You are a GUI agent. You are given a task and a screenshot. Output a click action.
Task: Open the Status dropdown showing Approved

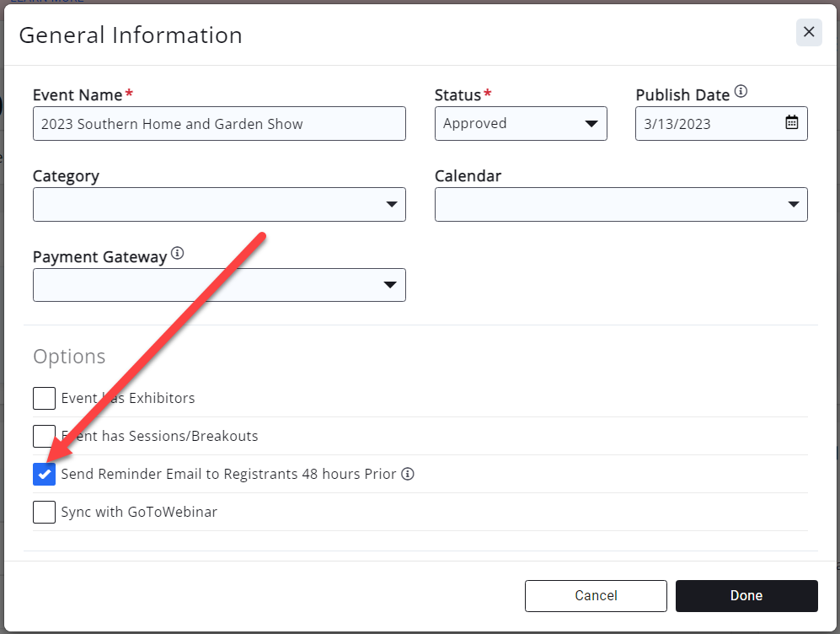click(520, 124)
